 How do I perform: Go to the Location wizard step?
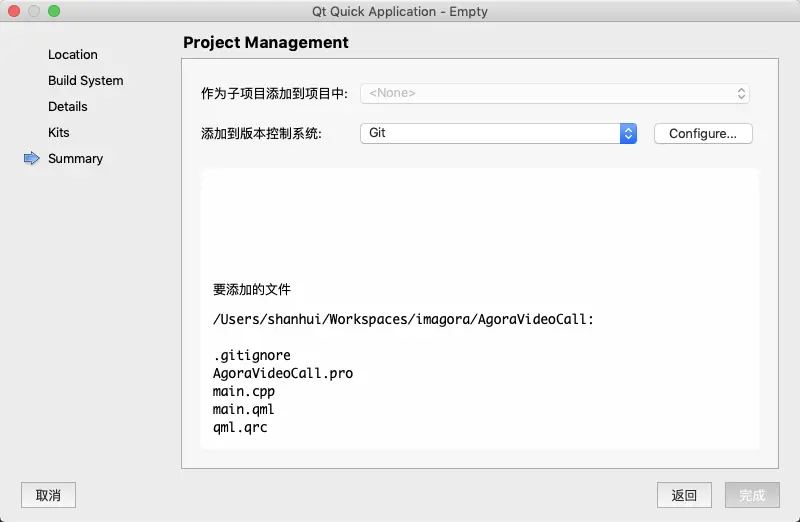pyautogui.click(x=73, y=55)
